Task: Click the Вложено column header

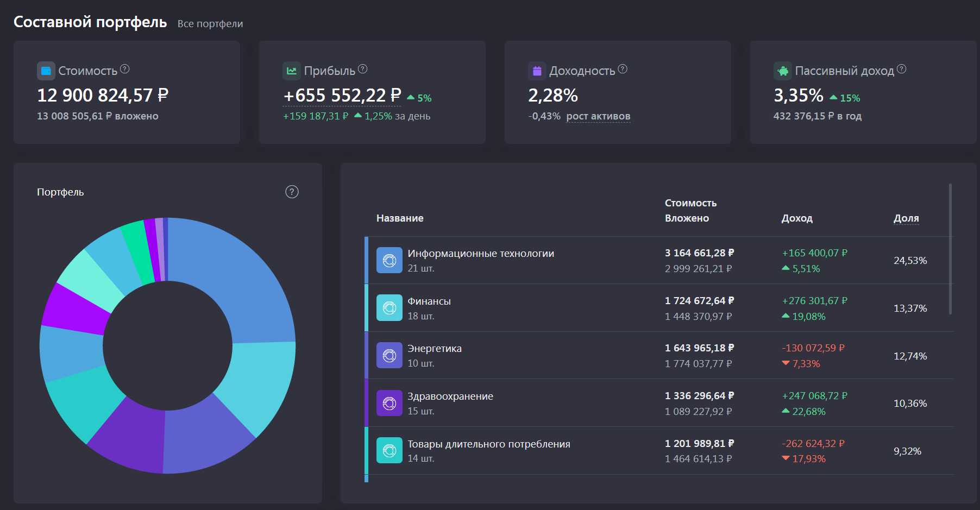Action: (x=687, y=218)
